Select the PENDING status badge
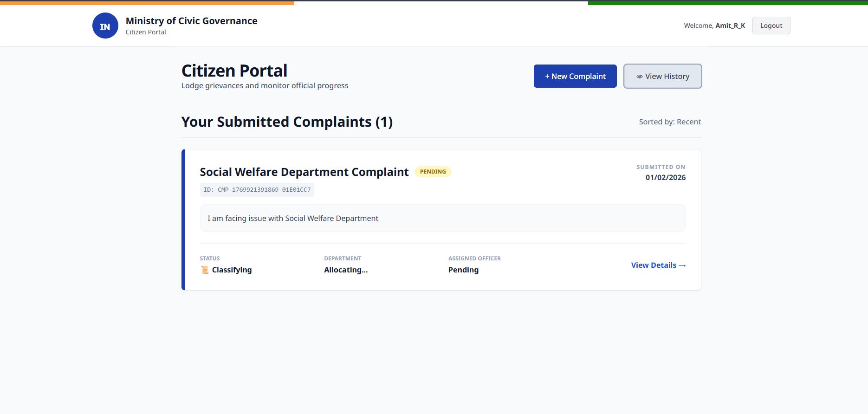 point(433,172)
